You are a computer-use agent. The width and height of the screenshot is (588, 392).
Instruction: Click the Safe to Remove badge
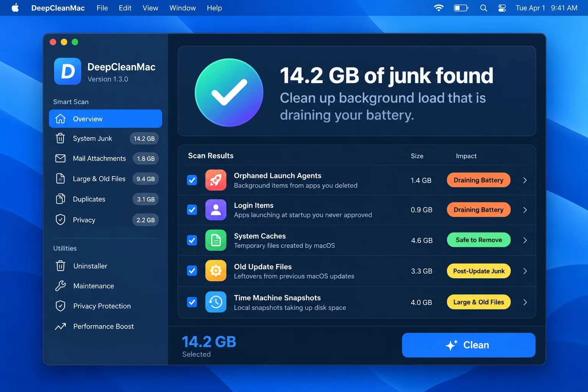coord(479,240)
